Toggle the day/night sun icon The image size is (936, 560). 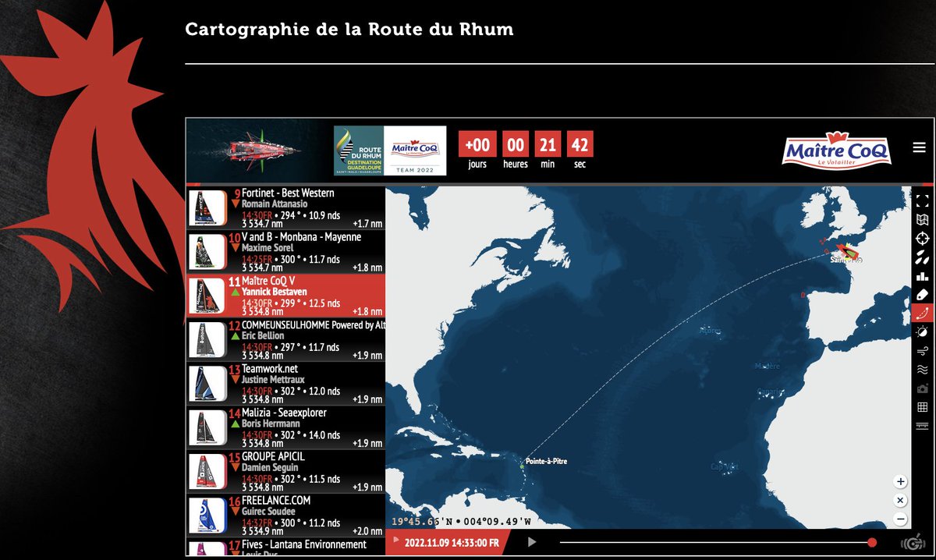tap(922, 332)
